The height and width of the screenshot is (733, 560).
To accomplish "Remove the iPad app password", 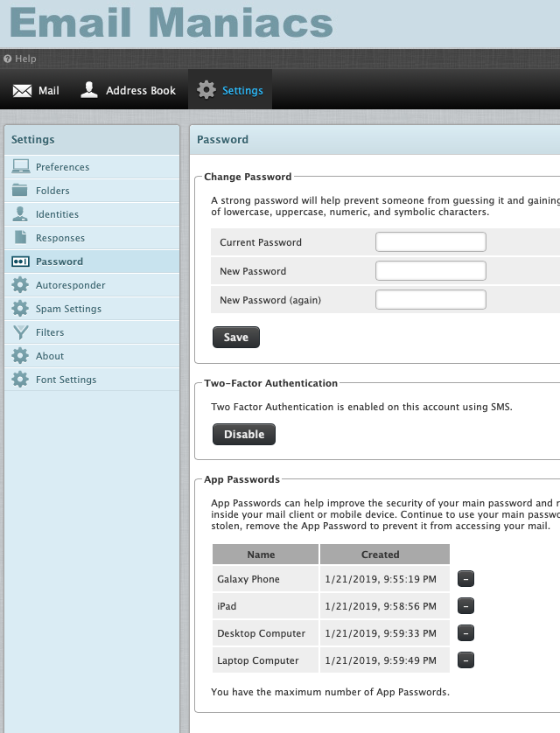I will [465, 606].
